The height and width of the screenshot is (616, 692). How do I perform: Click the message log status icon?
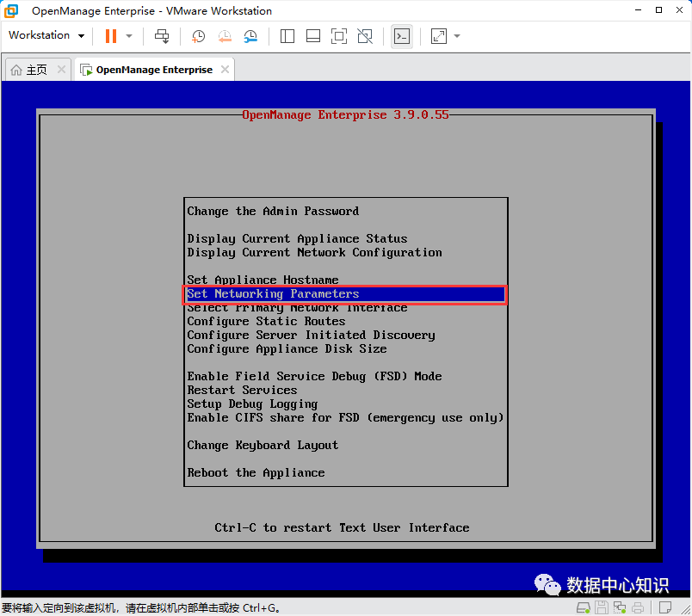[x=665, y=608]
